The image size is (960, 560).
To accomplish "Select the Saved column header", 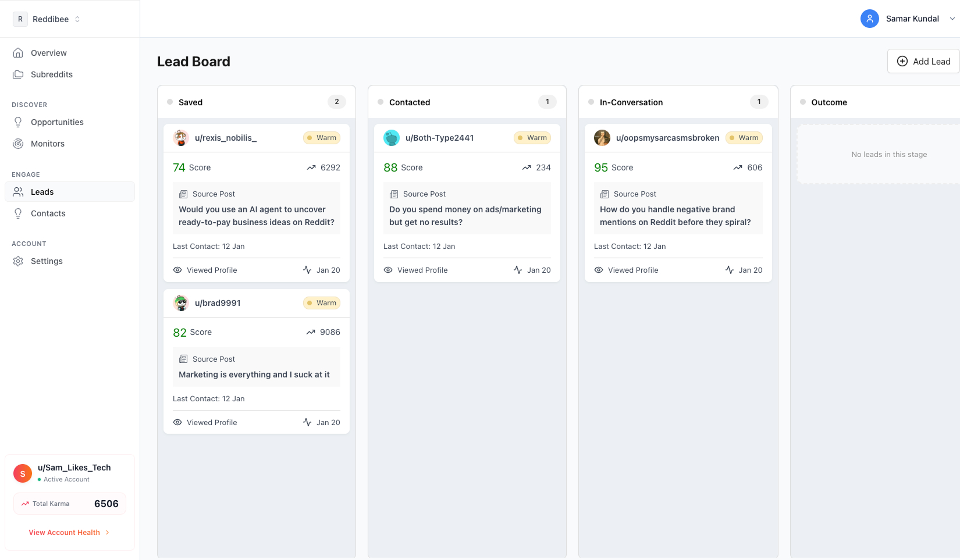I will (191, 102).
